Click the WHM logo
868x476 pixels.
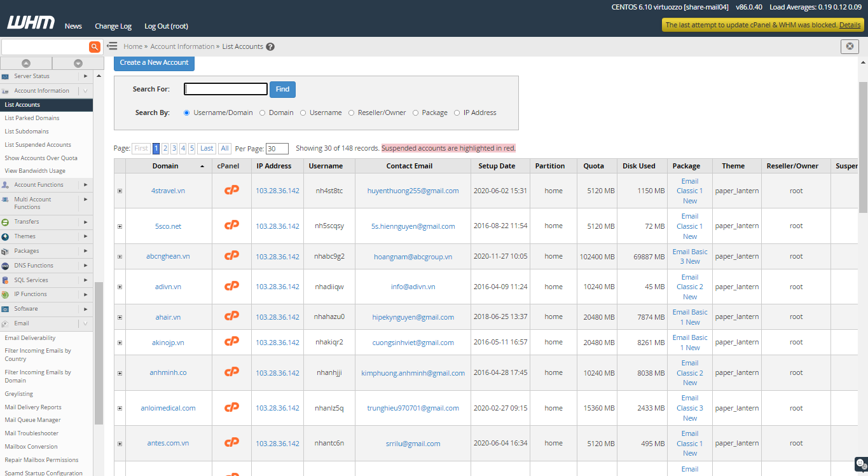point(31,24)
